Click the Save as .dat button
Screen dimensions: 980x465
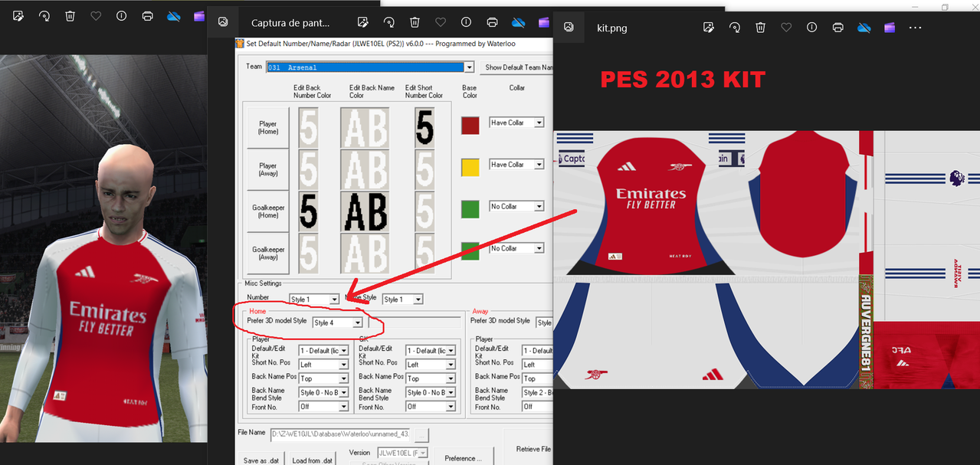tap(261, 460)
